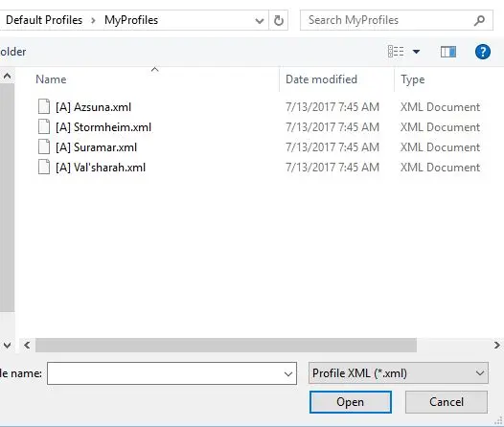Select the [A] Val'sharah.xml file
504x427 pixels.
coord(101,168)
